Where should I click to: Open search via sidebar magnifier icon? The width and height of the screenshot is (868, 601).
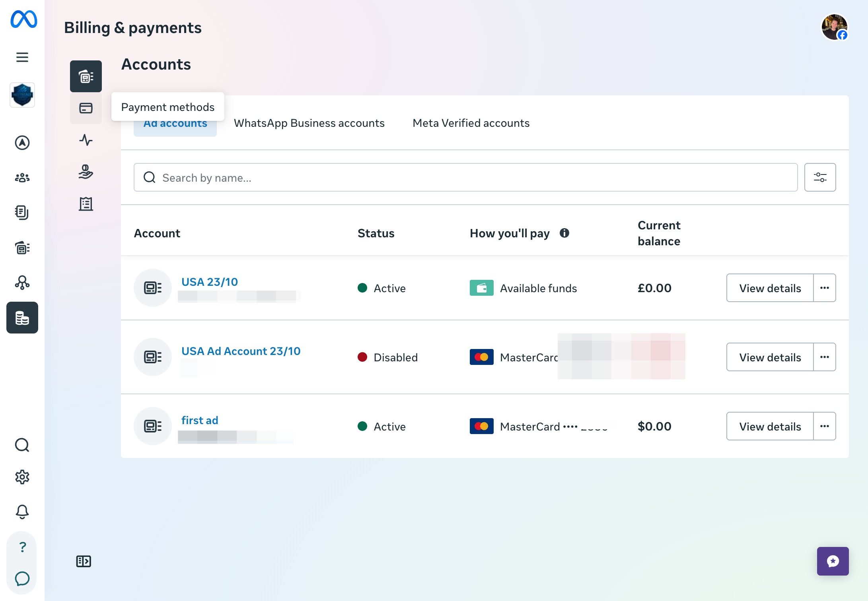pos(22,445)
